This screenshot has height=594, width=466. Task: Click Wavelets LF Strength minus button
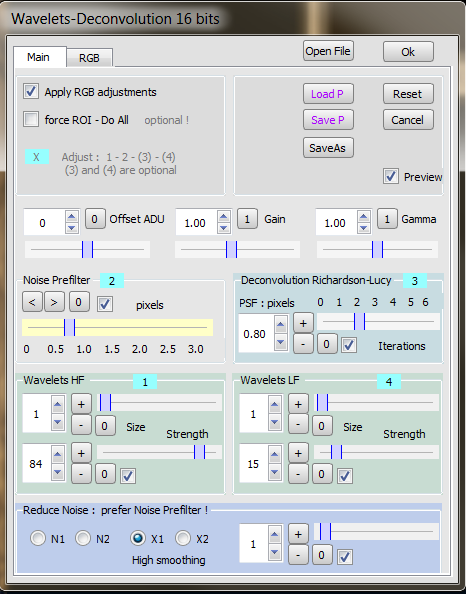(x=298, y=474)
